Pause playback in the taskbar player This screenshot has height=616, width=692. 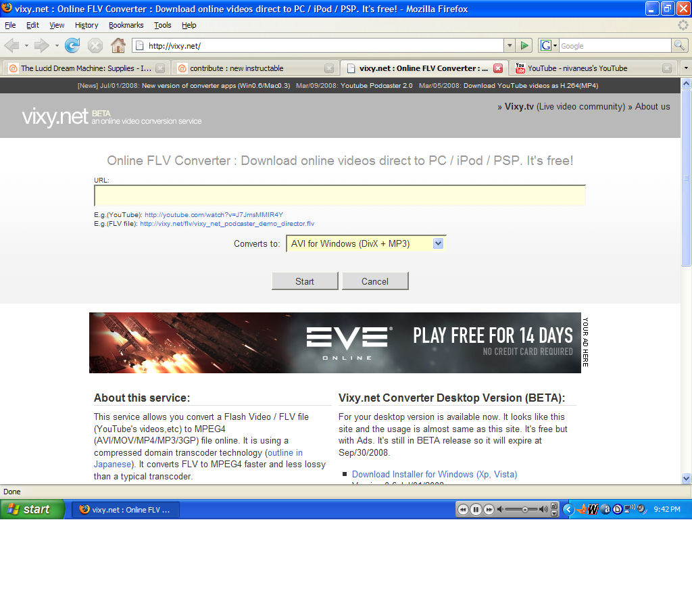(476, 510)
